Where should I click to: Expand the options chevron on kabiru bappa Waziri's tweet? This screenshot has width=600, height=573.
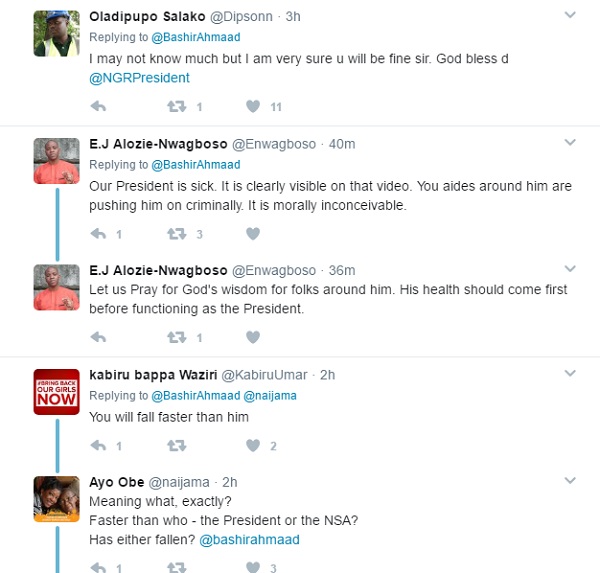pos(570,375)
